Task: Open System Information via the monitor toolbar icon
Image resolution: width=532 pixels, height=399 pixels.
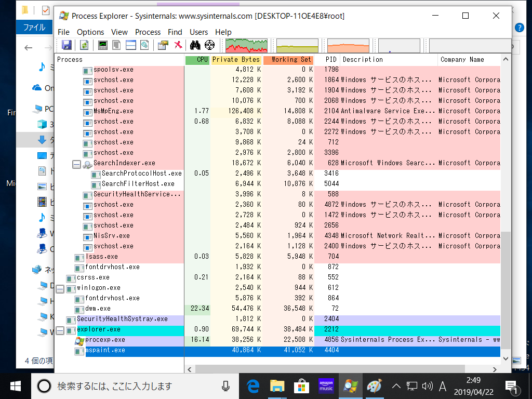Action: click(x=103, y=45)
